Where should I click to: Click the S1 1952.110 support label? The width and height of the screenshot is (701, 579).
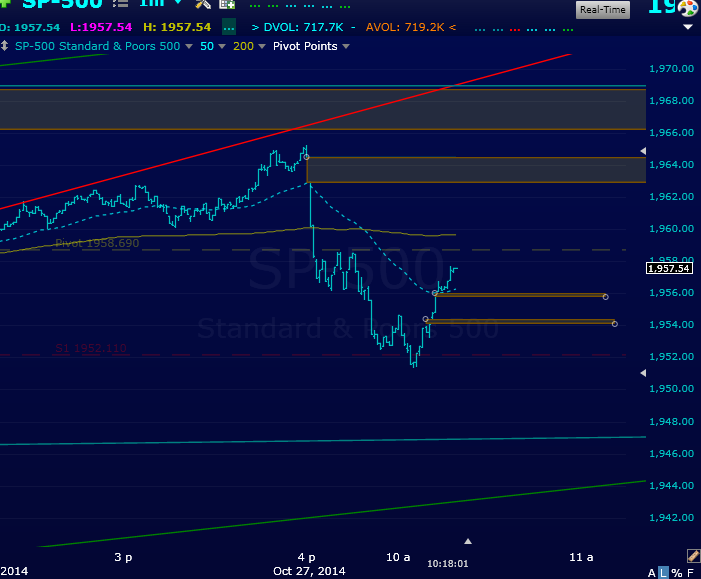tap(91, 348)
